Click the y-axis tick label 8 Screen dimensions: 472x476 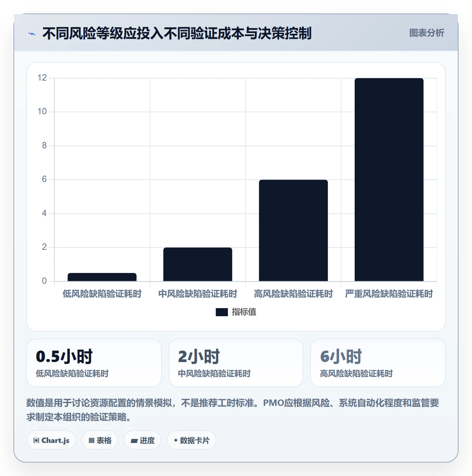[x=45, y=146]
